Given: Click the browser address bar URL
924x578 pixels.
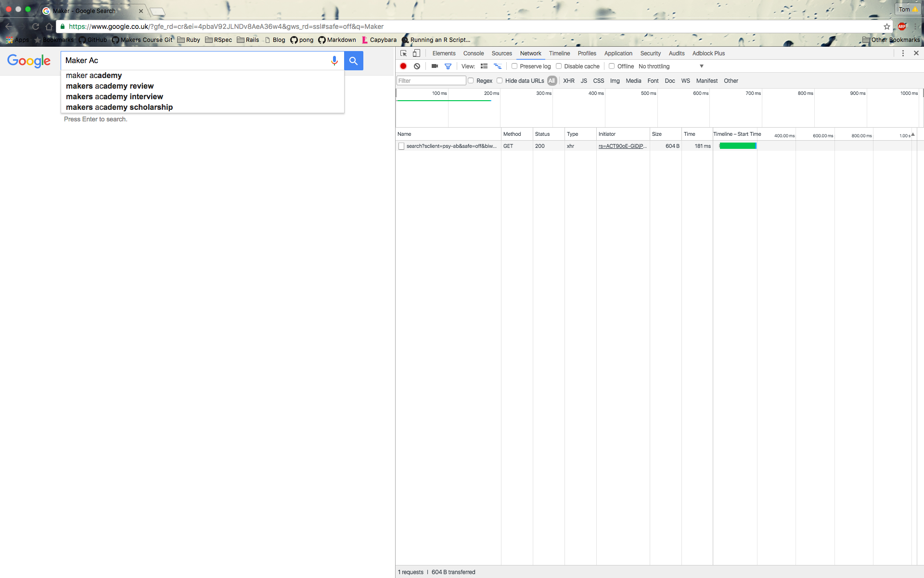Looking at the screenshot, I should tap(226, 26).
